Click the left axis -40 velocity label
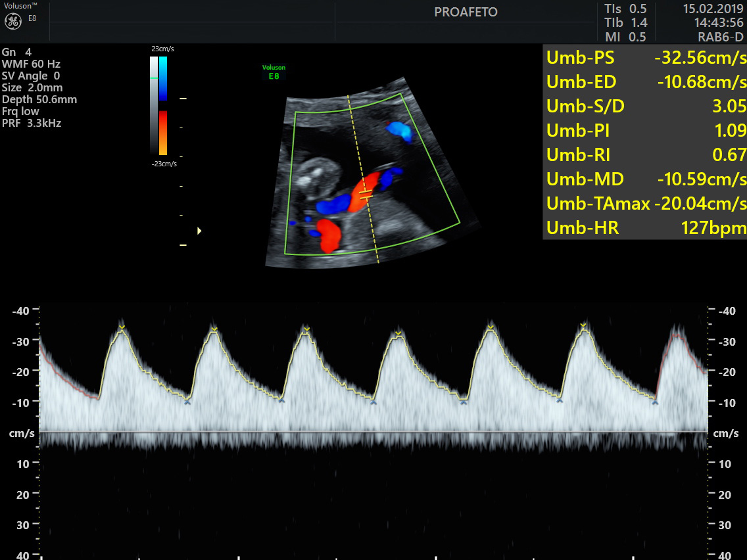 click(x=21, y=311)
